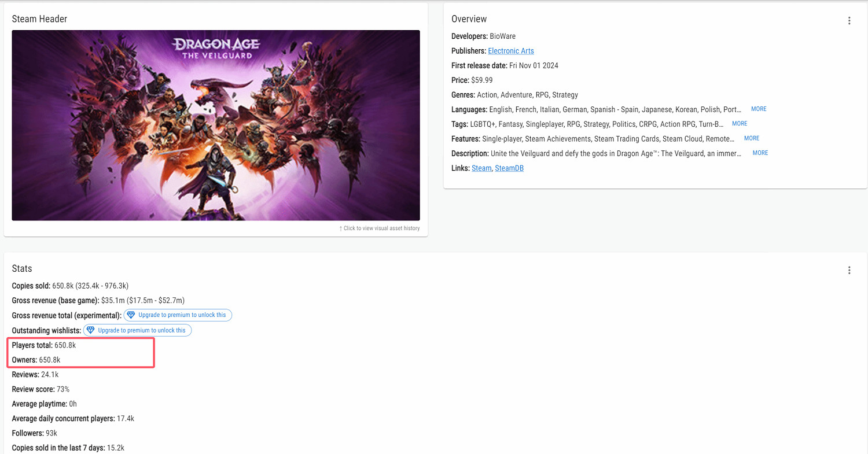Click the diamond icon beside Gross revenue total
The width and height of the screenshot is (868, 454).
[x=131, y=315]
